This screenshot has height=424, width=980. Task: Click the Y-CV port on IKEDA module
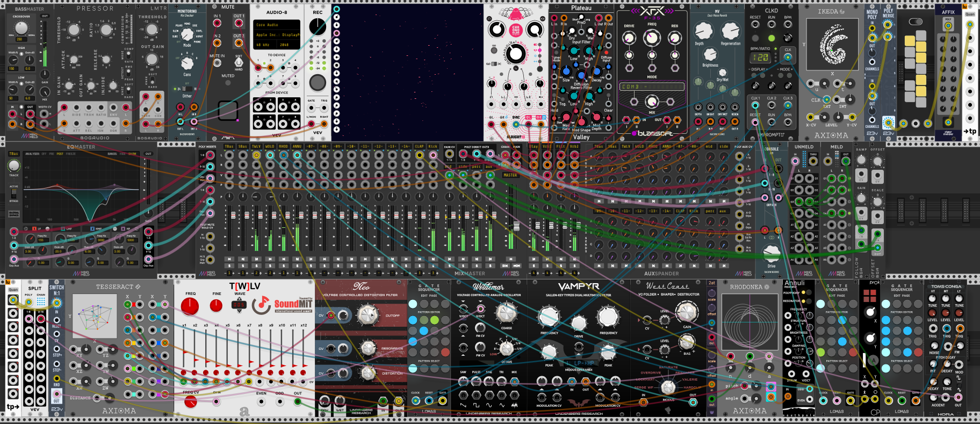(x=852, y=117)
